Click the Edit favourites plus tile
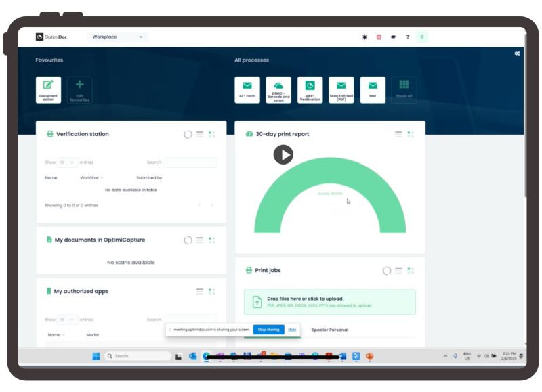 (x=79, y=89)
